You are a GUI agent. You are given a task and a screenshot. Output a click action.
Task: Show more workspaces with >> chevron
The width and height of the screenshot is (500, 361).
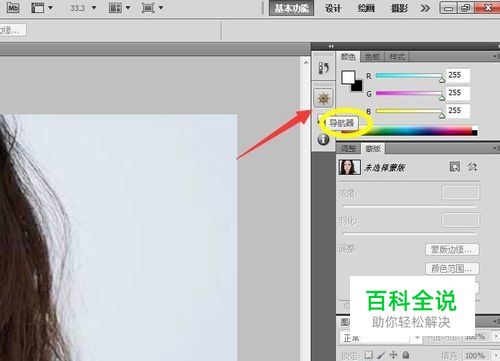pyautogui.click(x=425, y=8)
